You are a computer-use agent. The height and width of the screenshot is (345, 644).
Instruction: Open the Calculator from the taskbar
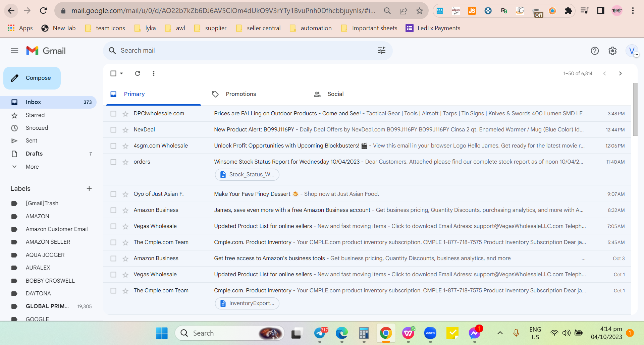coord(364,333)
